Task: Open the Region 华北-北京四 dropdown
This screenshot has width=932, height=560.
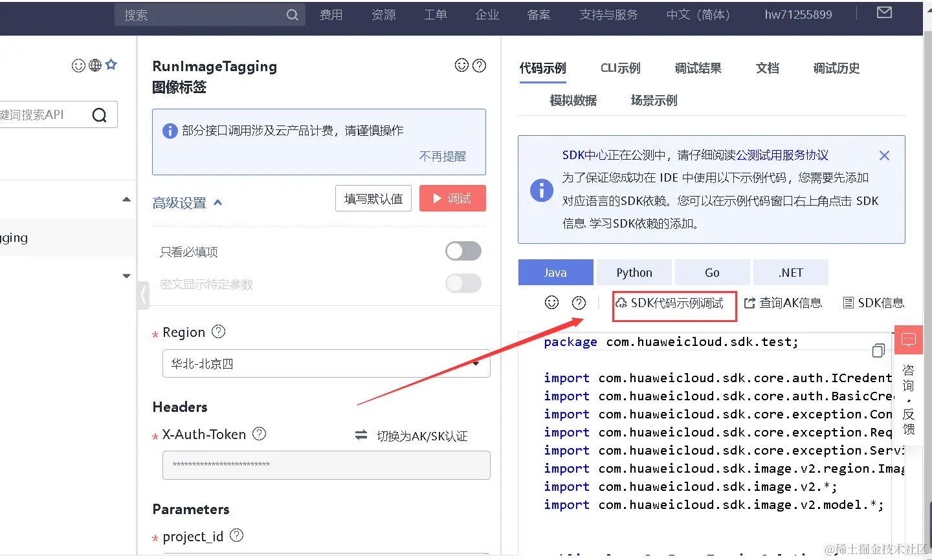Action: (x=326, y=363)
